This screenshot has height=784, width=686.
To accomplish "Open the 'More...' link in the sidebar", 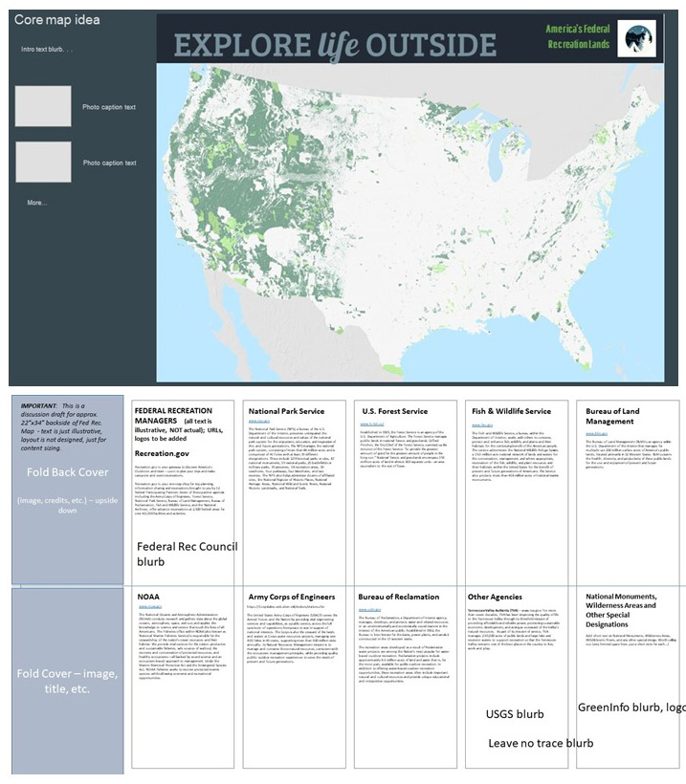I will tap(37, 203).
